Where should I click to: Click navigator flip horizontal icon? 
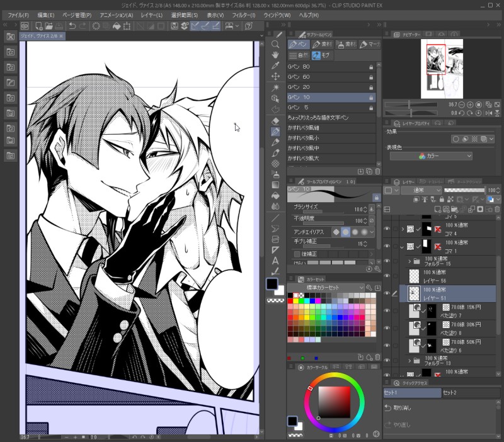[489, 113]
